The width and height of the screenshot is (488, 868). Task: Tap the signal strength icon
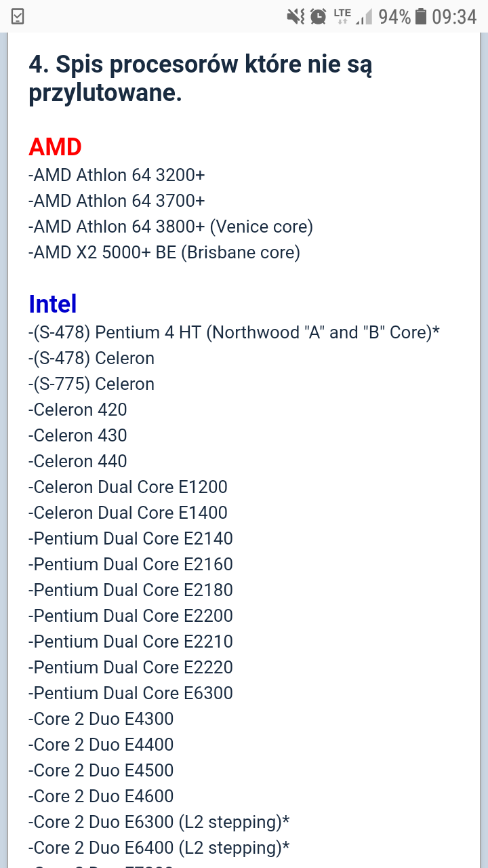tap(364, 17)
